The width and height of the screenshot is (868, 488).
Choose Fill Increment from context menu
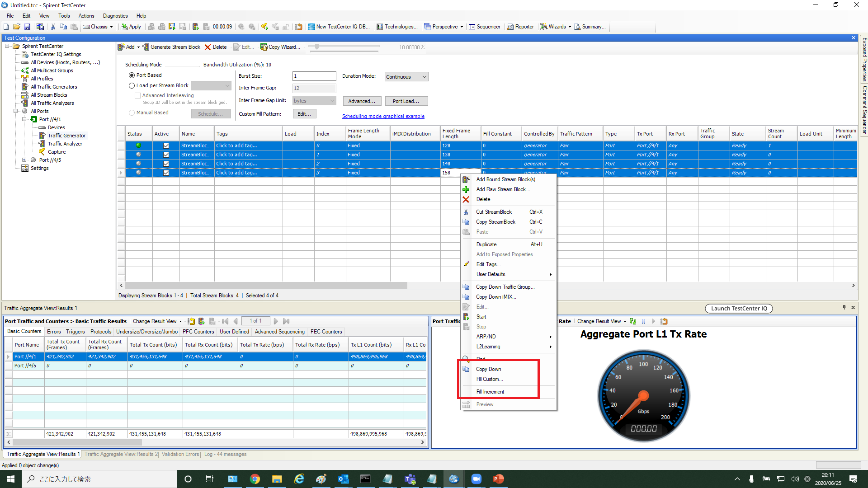pos(490,392)
